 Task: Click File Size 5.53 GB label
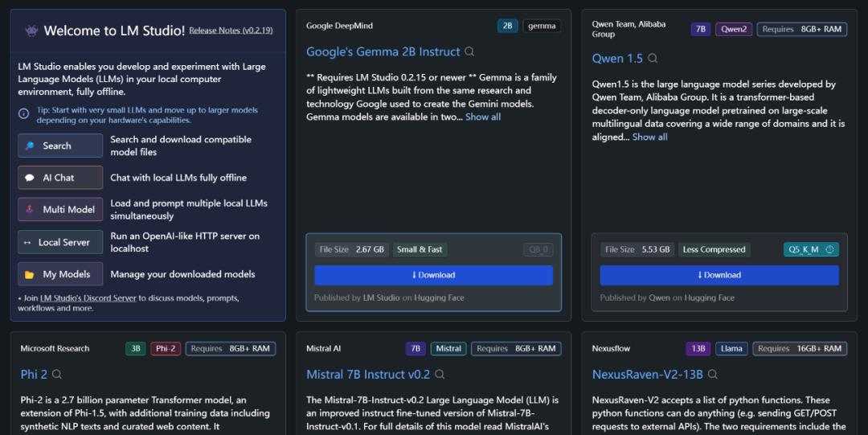637,249
